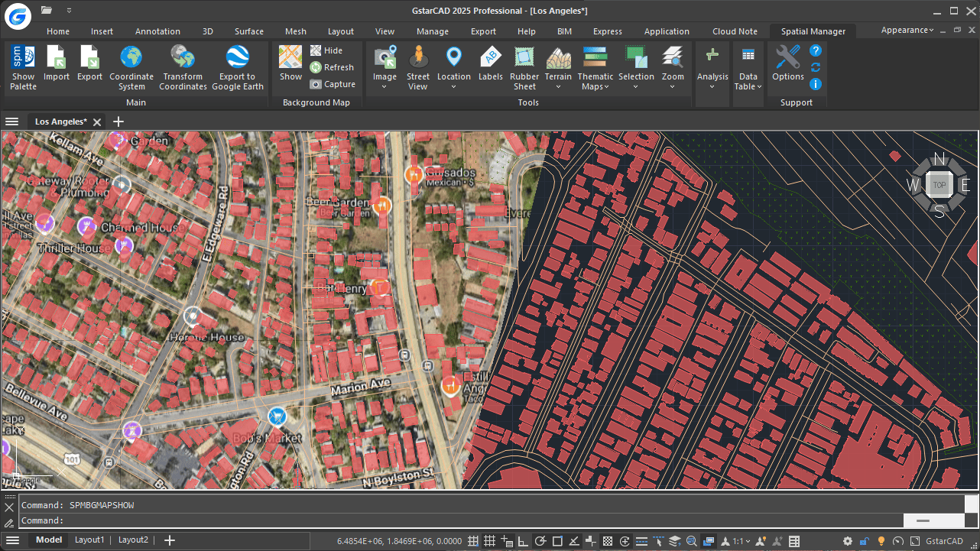The height and width of the screenshot is (551, 980).
Task: Toggle the checkered transparency icon in status bar
Action: (608, 541)
